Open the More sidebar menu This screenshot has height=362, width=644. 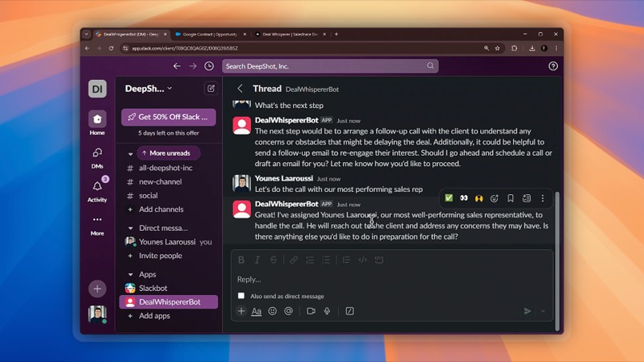click(x=97, y=225)
